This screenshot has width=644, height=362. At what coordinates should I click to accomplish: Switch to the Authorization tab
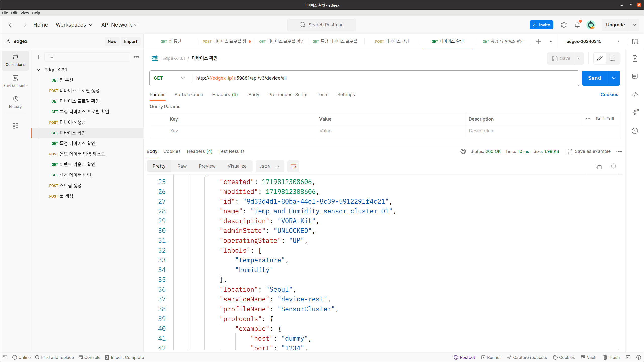(x=189, y=95)
